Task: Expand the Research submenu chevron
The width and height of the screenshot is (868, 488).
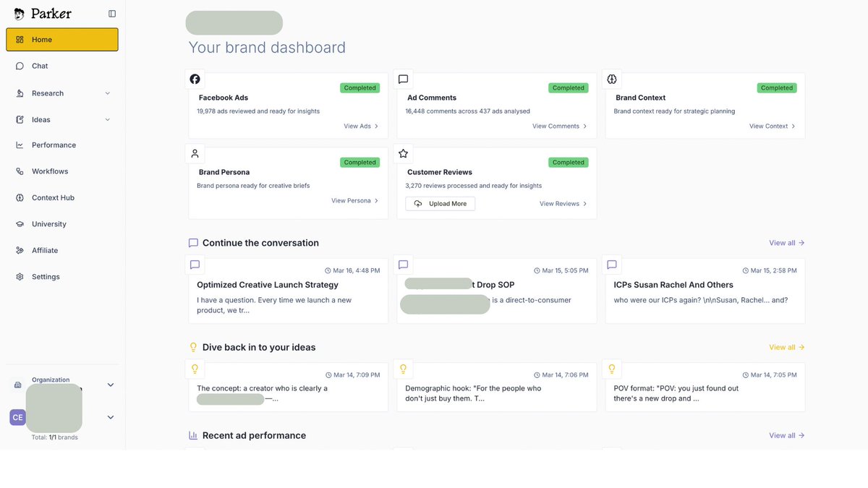Action: coord(108,93)
